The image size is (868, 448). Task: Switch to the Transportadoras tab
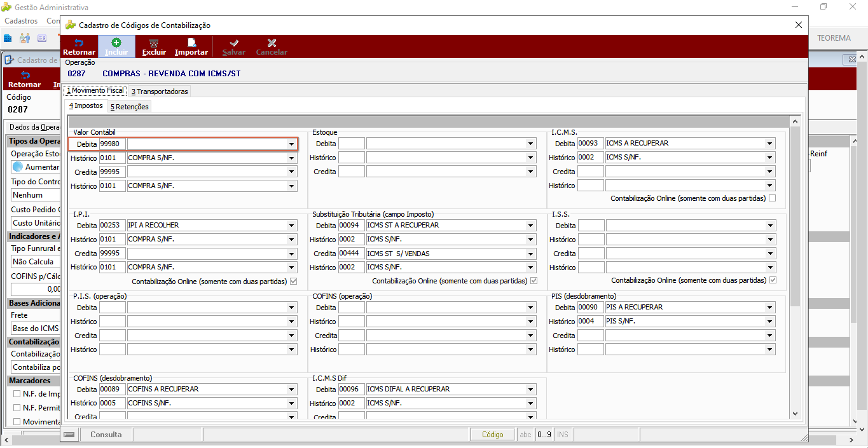[160, 92]
